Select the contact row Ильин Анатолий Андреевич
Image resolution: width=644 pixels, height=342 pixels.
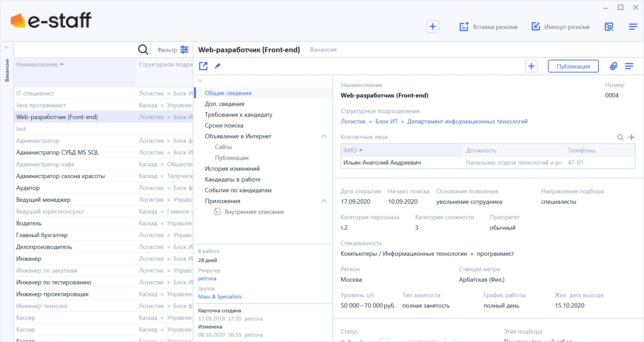[488, 163]
